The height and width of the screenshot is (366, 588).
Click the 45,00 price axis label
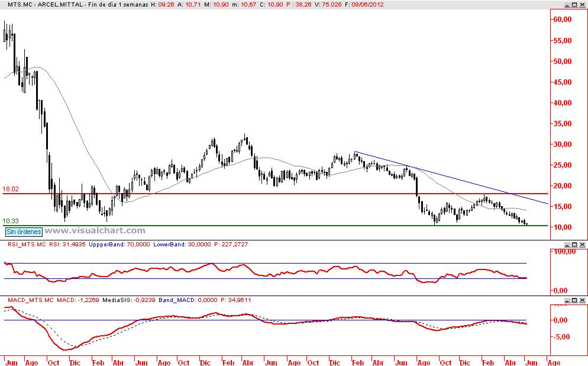[x=563, y=82]
